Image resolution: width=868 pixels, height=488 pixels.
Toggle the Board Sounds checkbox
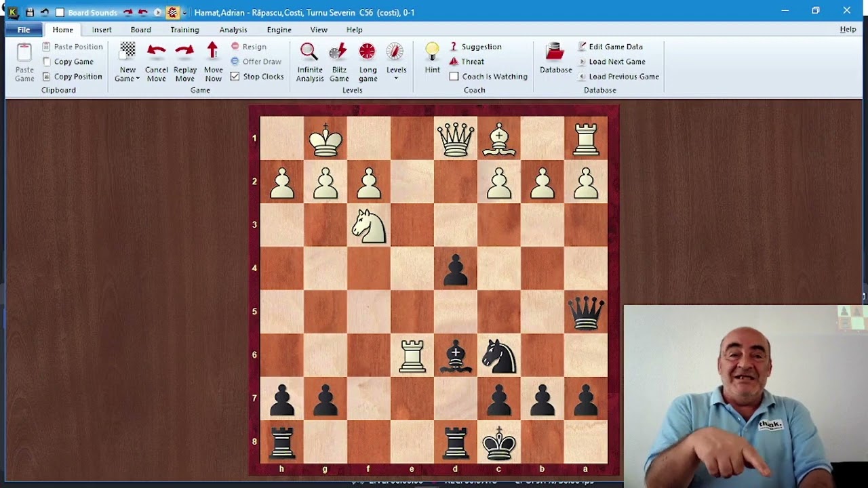60,12
